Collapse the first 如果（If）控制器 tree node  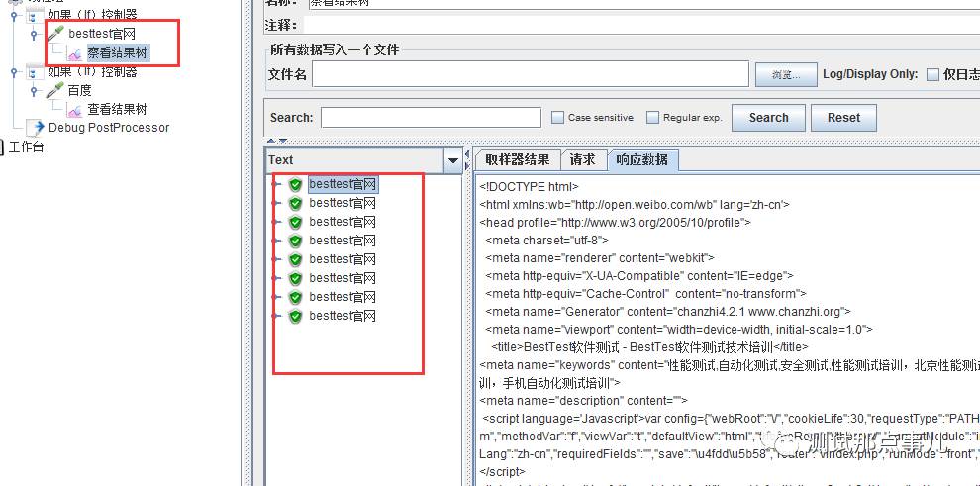coord(15,16)
